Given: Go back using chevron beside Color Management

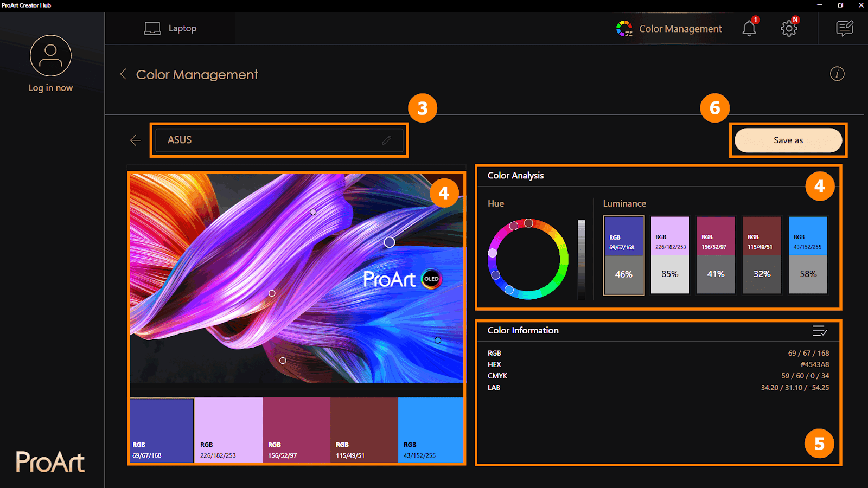Looking at the screenshot, I should click(x=124, y=74).
